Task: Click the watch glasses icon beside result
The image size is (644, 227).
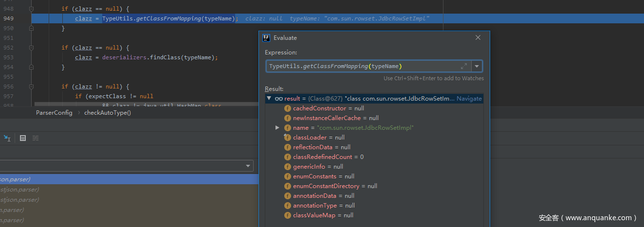Action: coord(278,99)
